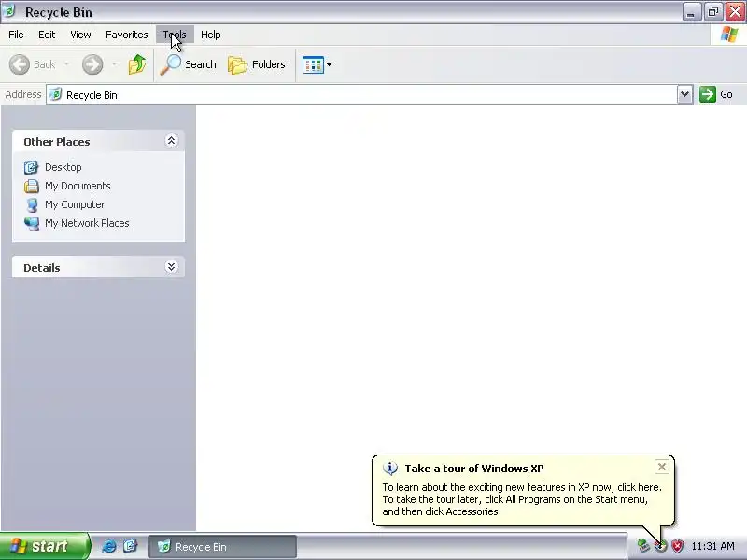Open the Start menu
The image size is (747, 560).
44,546
